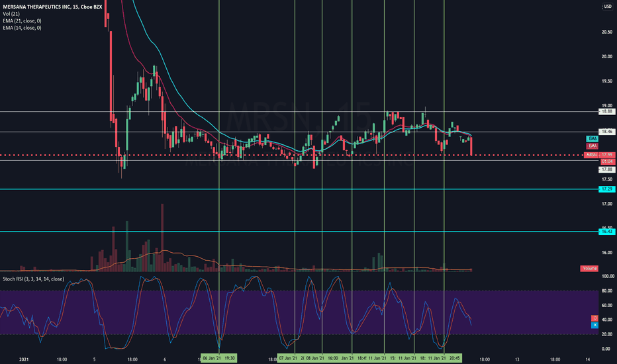This screenshot has width=617, height=364.
Task: Click the red D line tag
Action: [594, 318]
